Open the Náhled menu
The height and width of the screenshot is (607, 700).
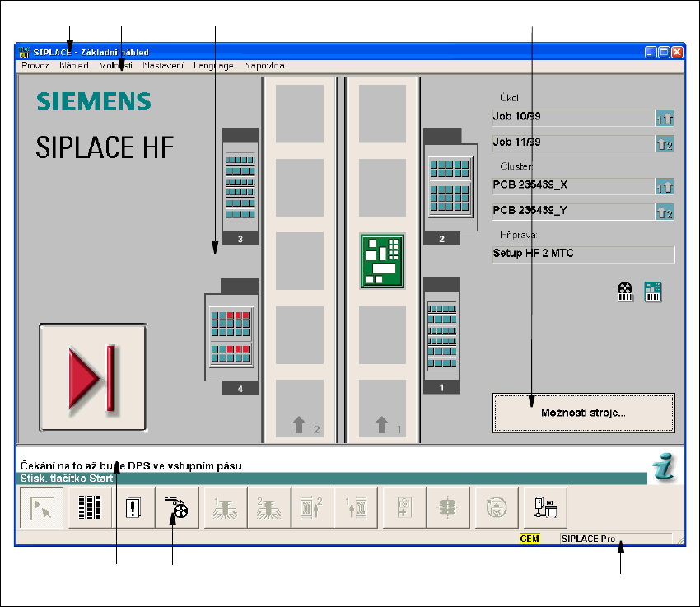pos(73,66)
